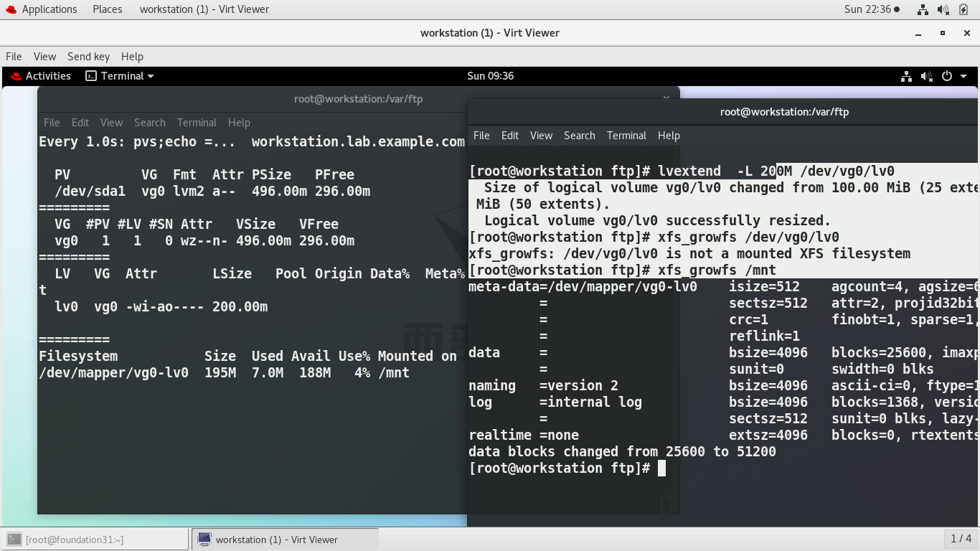Open Virt Viewer File menu
Screen dimensions: 980x551
coord(14,57)
